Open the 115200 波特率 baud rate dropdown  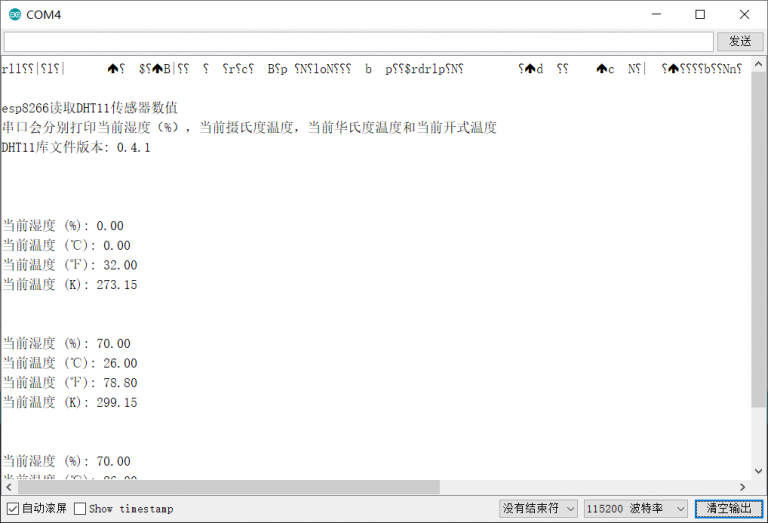[635, 509]
